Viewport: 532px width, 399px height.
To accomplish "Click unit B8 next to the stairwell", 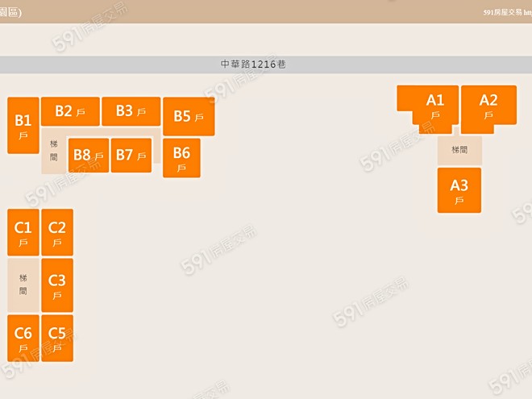I will [89, 155].
